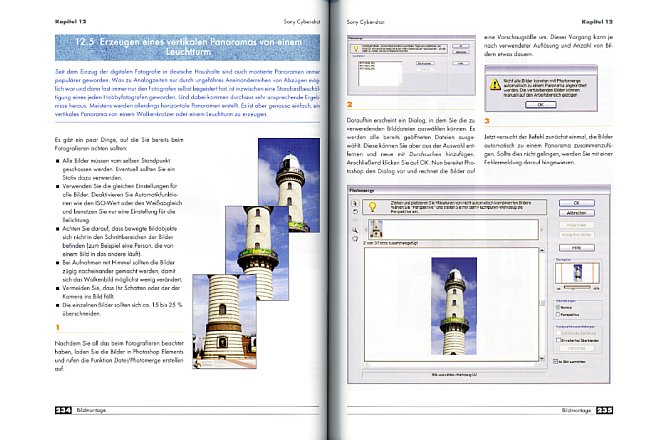Screen dimensions: 668x440
Task: Click the navigator zoom slider
Action: tap(577, 288)
